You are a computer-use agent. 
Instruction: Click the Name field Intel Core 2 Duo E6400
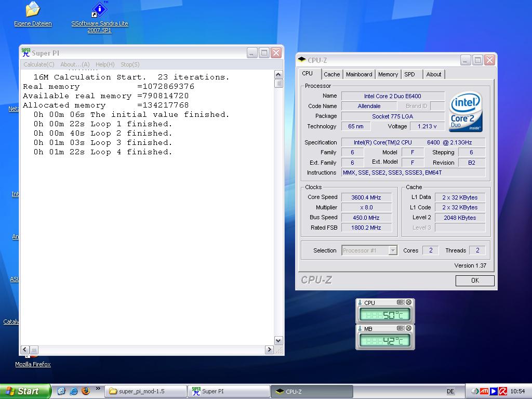pyautogui.click(x=393, y=96)
